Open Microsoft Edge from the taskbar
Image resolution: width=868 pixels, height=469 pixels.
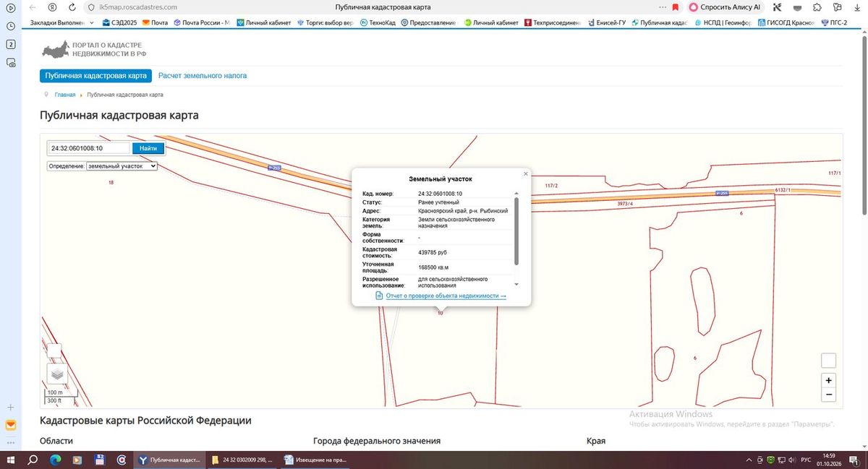tap(55, 460)
